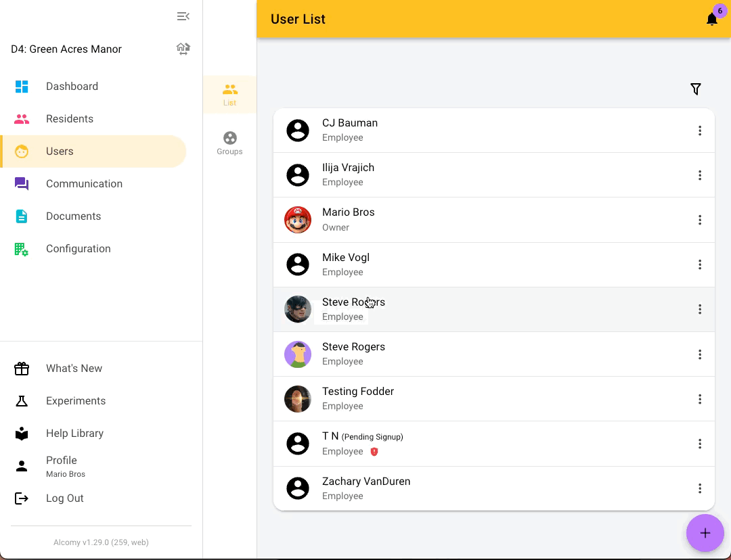Click the Configuration building gear icon
This screenshot has height=560, width=731.
(x=22, y=250)
